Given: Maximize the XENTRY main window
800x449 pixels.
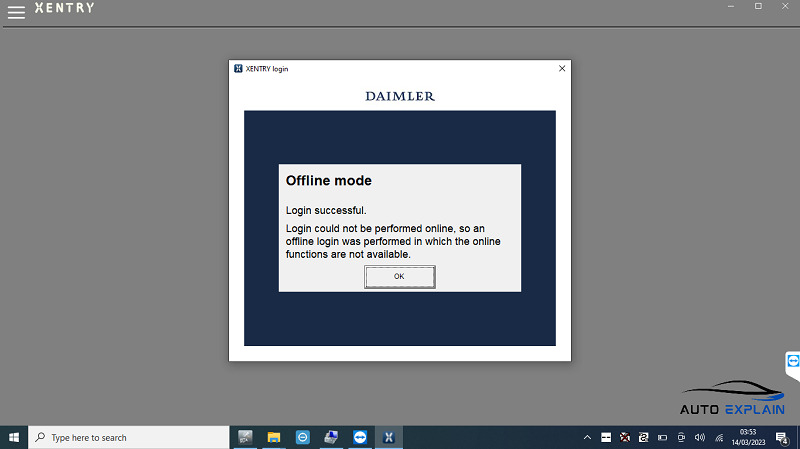Looking at the screenshot, I should (758, 7).
